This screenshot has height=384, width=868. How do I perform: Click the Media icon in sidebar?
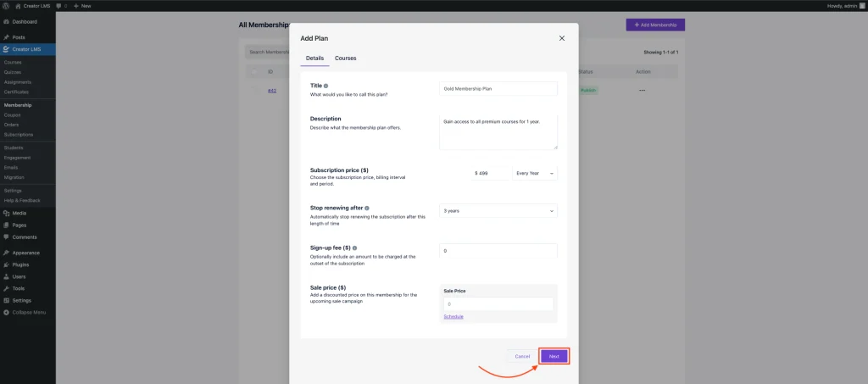6,213
